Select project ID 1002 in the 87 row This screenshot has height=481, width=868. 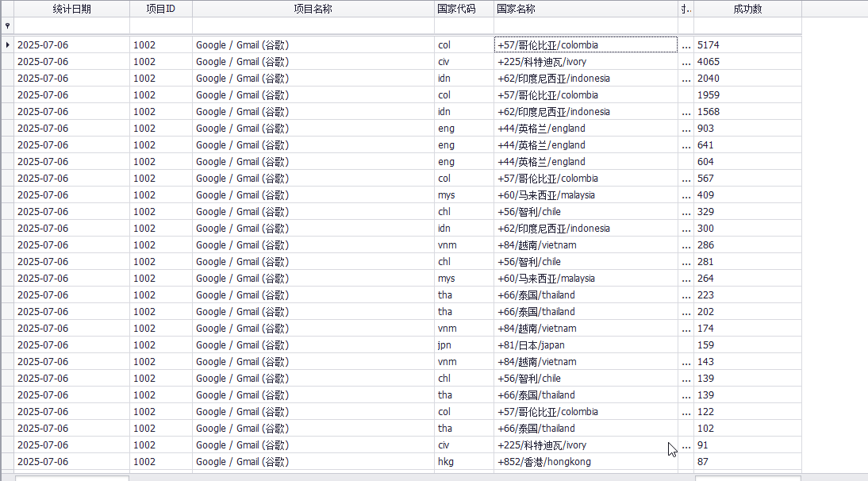click(161, 462)
